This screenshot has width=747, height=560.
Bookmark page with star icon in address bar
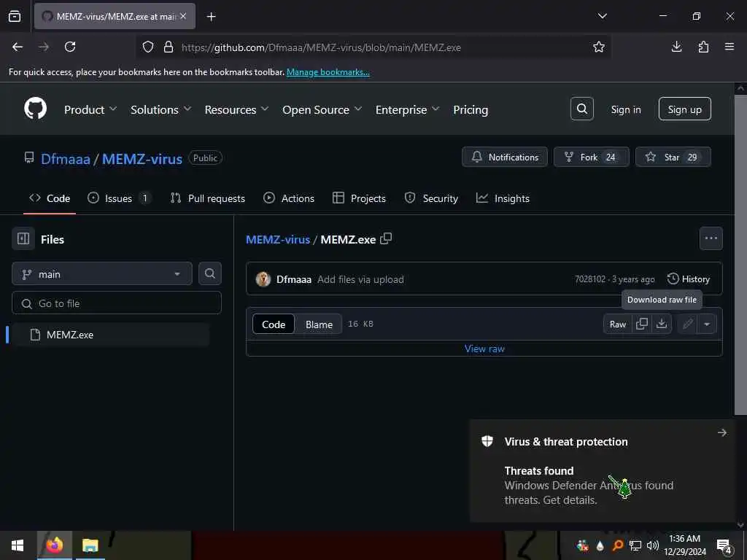click(x=598, y=47)
